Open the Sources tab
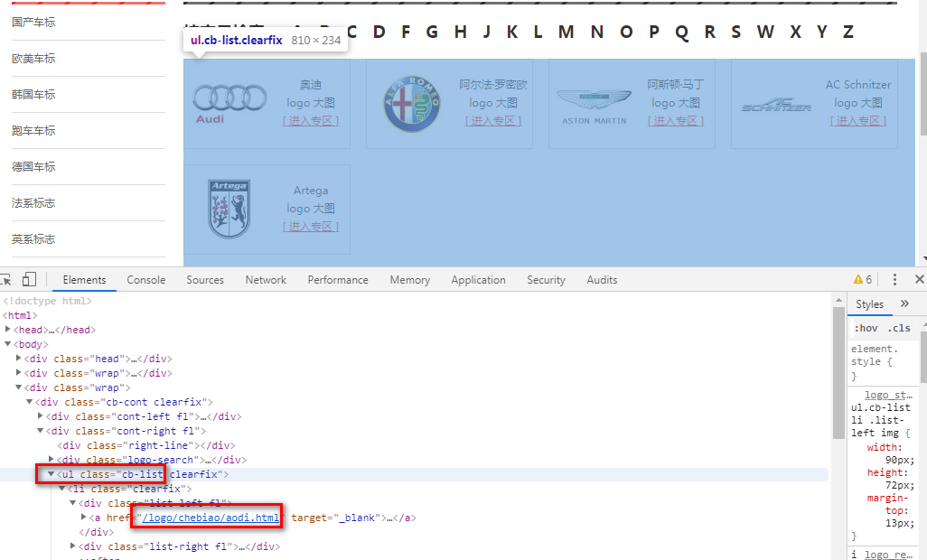The width and height of the screenshot is (927, 560). pyautogui.click(x=205, y=279)
